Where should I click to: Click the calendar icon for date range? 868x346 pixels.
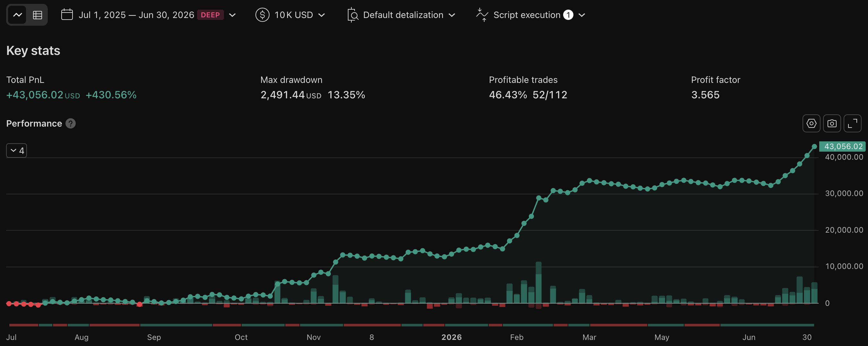pos(67,14)
